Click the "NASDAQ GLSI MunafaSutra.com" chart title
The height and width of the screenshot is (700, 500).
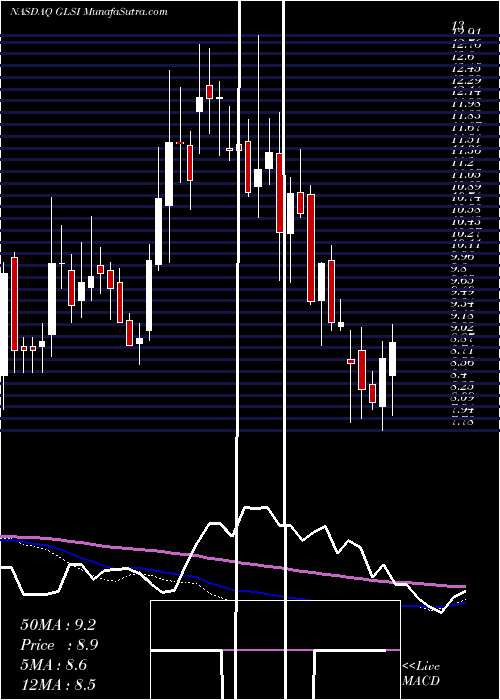tap(88, 12)
